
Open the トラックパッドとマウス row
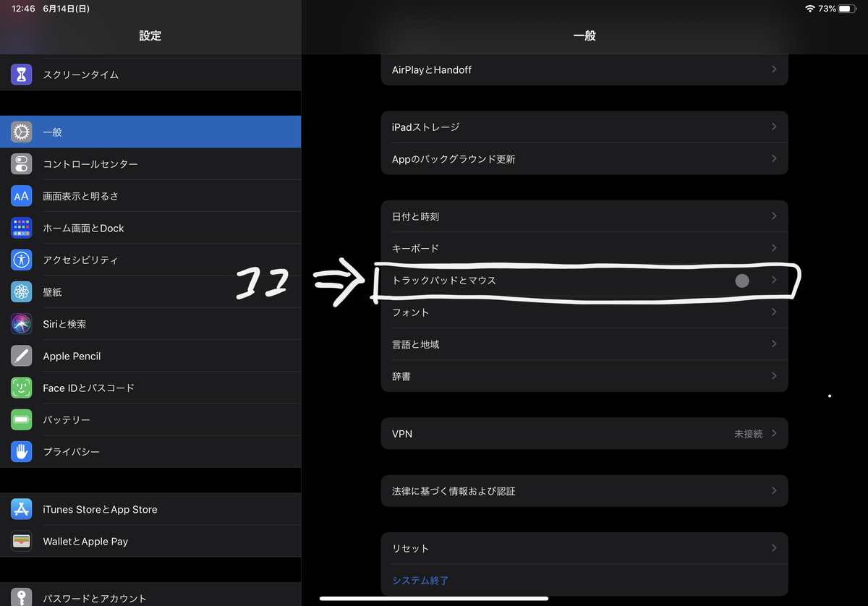(x=584, y=280)
